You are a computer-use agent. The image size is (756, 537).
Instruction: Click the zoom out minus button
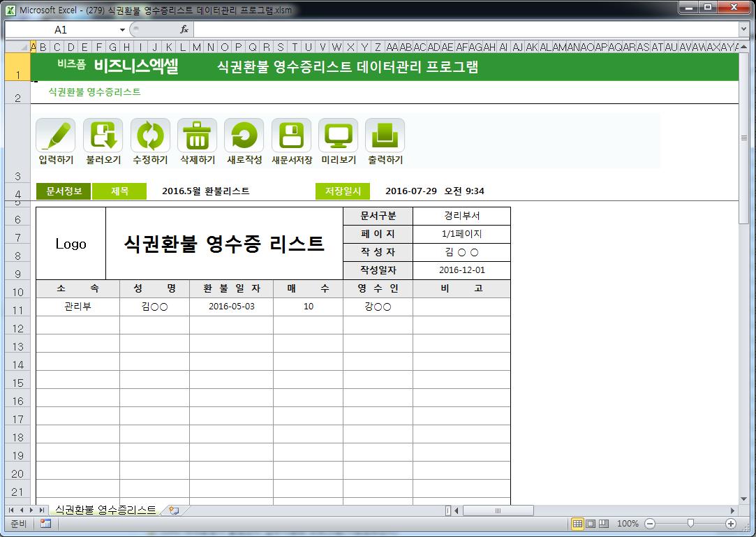[x=650, y=524]
